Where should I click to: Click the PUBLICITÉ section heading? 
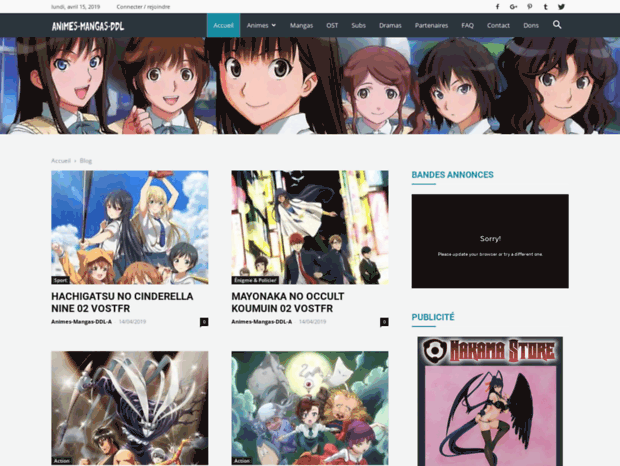coord(433,317)
